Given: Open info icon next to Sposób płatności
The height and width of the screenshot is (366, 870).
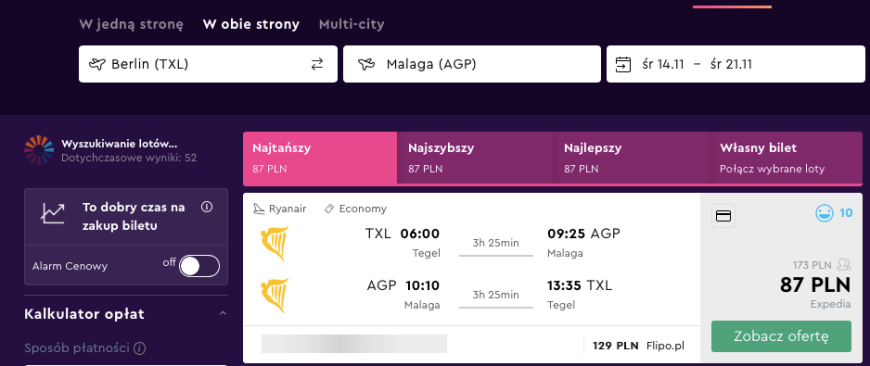Looking at the screenshot, I should pos(140,349).
